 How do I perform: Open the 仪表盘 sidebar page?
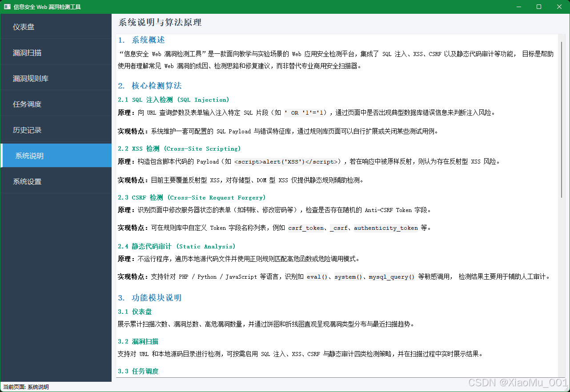[x=56, y=27]
